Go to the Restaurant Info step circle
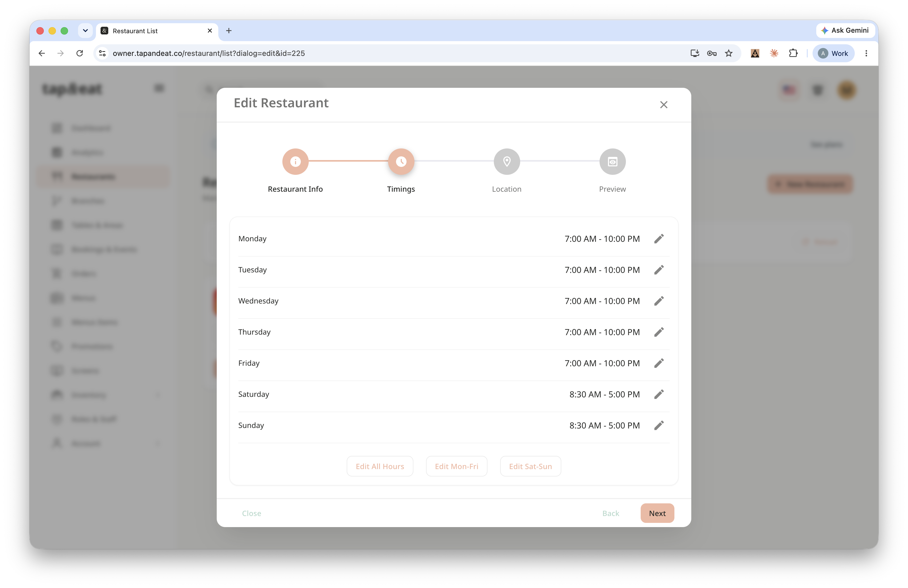Viewport: 908px width, 588px height. (x=295, y=161)
